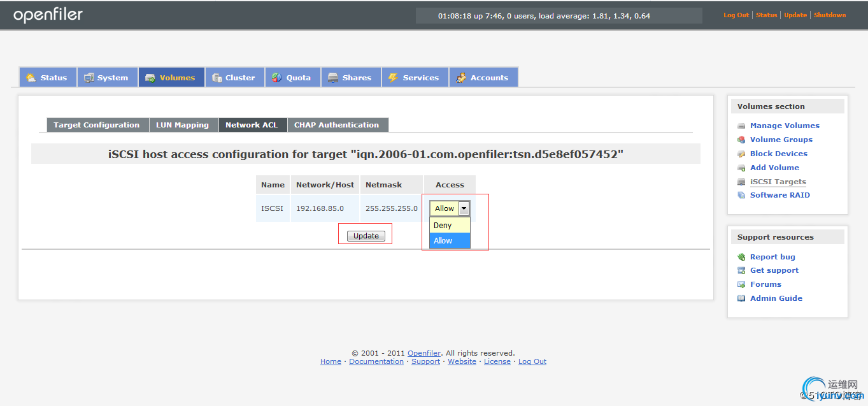
Task: Open iSCSI Targets link
Action: (x=778, y=182)
